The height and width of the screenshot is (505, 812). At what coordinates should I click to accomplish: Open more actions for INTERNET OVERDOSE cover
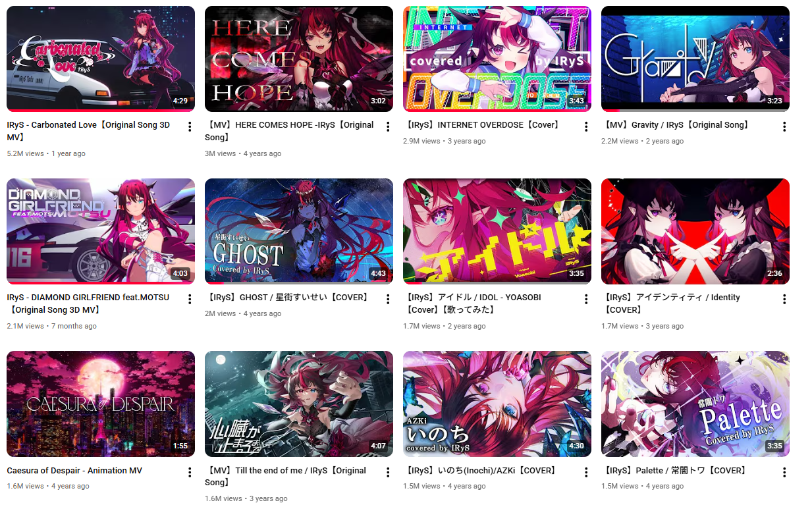coord(586,126)
